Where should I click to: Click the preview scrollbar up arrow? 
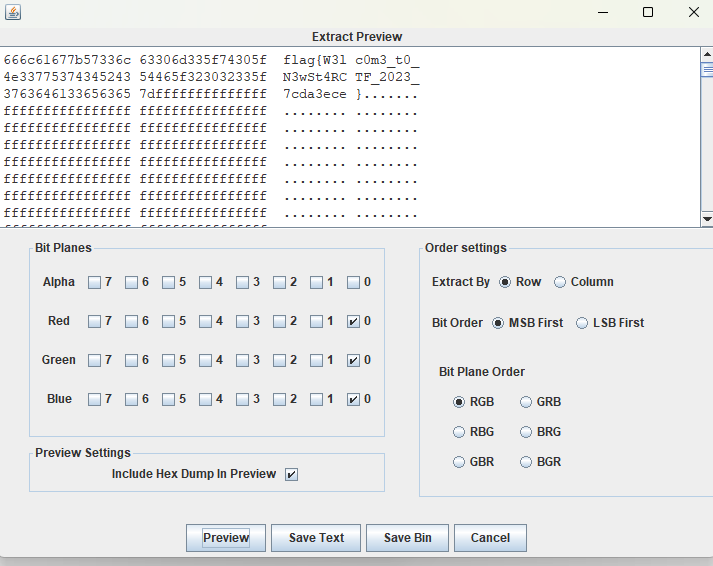[x=707, y=55]
